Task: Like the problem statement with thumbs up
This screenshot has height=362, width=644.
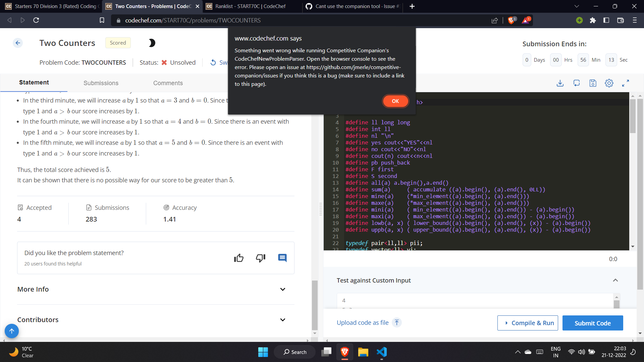Action: click(x=238, y=258)
